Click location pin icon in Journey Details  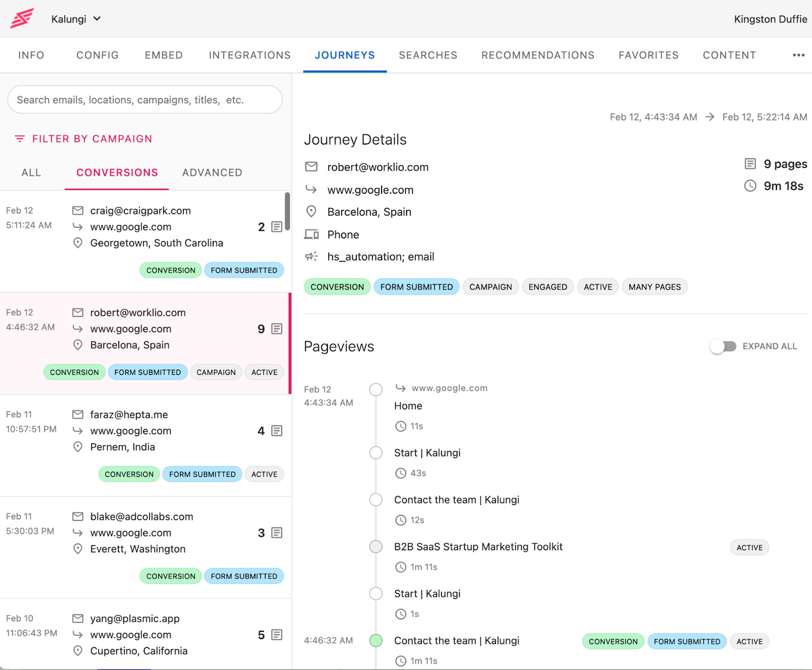[311, 211]
